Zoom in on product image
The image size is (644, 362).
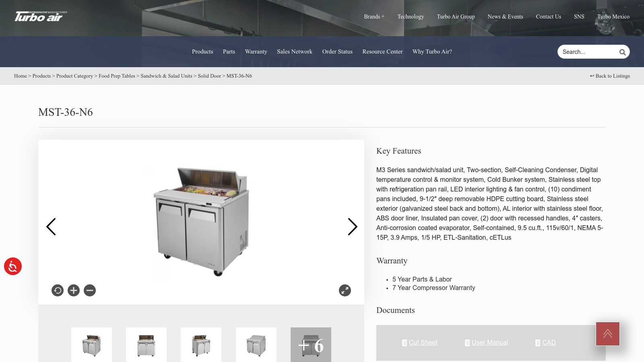(74, 290)
